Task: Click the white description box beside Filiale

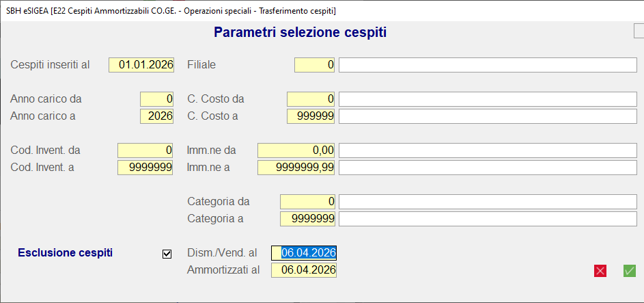Action: 488,65
